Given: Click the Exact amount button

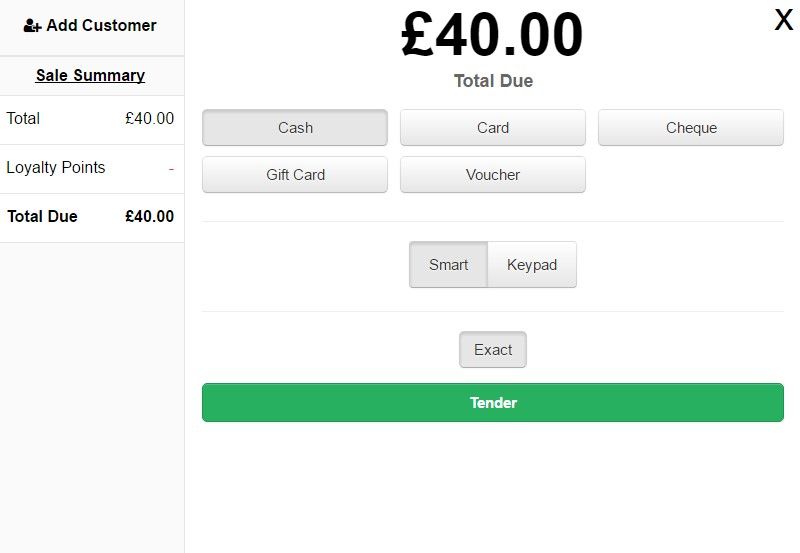Looking at the screenshot, I should click(x=493, y=350).
